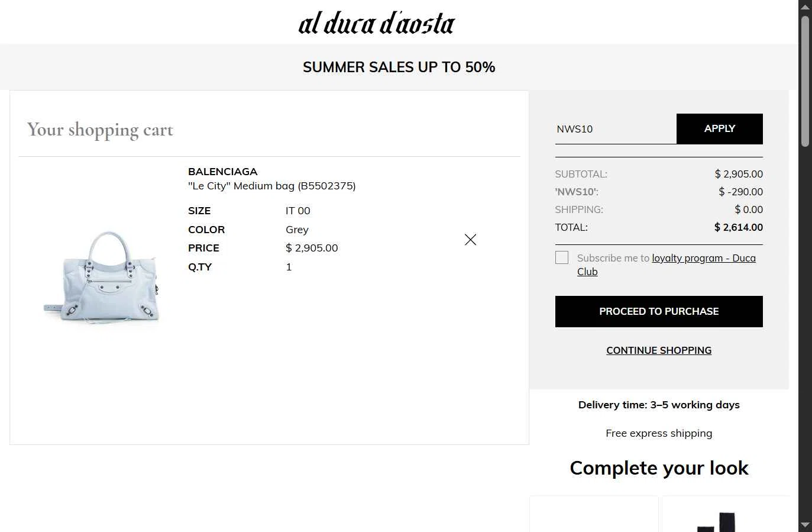Click the al duca d'aosta logo
The height and width of the screenshot is (532, 812).
click(x=376, y=23)
